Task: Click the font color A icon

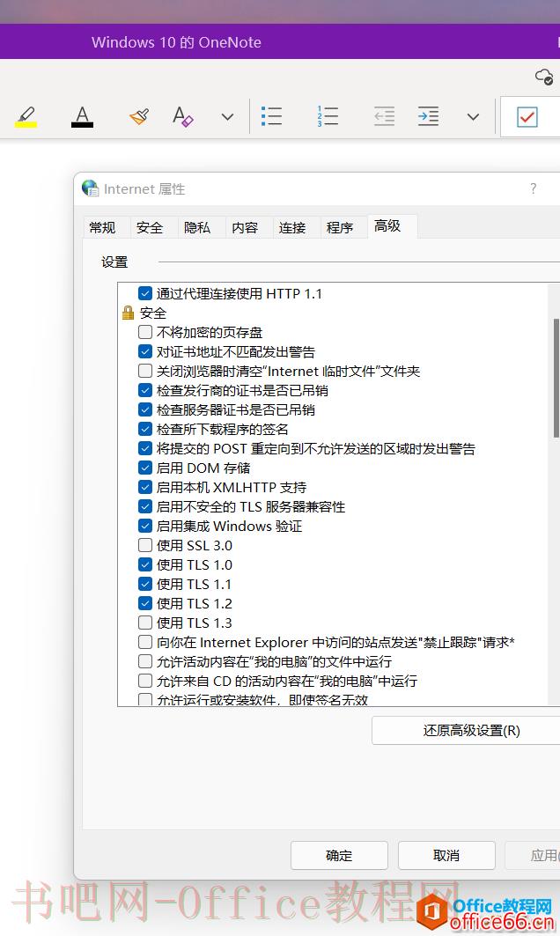Action: tap(83, 116)
